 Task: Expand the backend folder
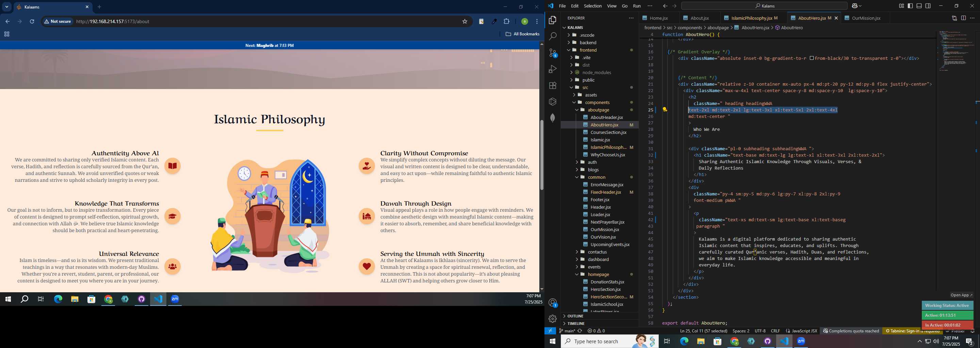600,42
